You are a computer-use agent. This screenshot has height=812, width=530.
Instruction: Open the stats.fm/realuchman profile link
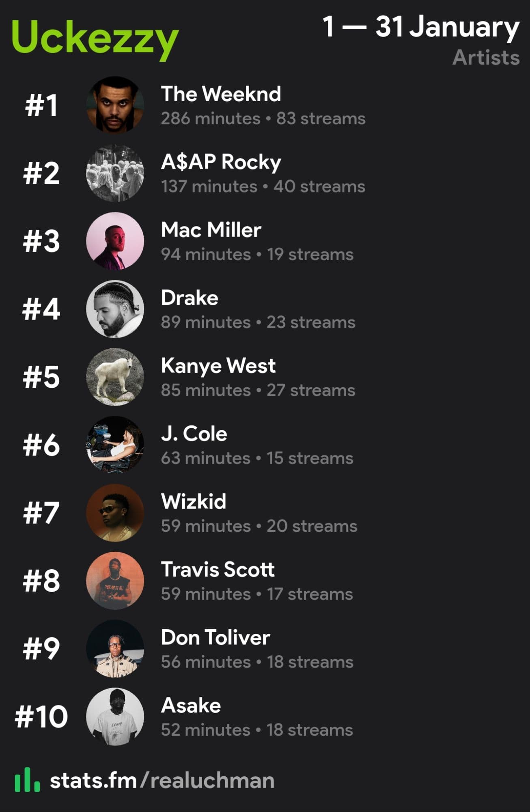[x=162, y=781]
